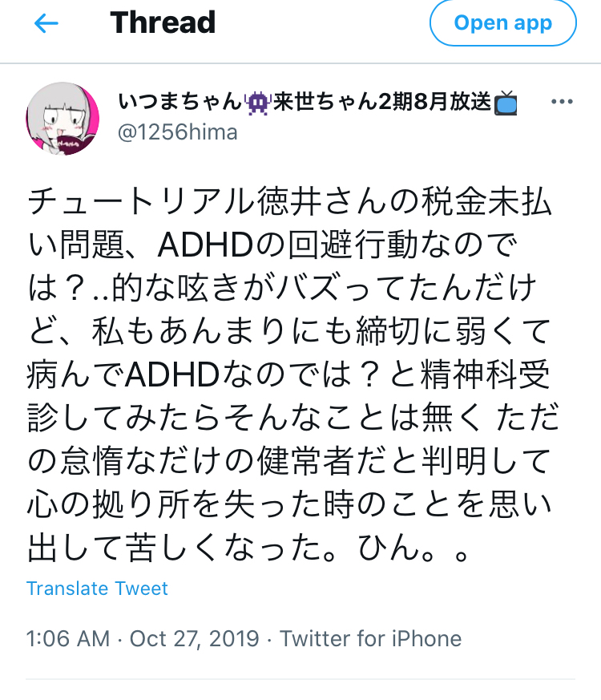
Task: Tap the tweet's first line チュートリアル徳井さん
Action: coord(289,202)
